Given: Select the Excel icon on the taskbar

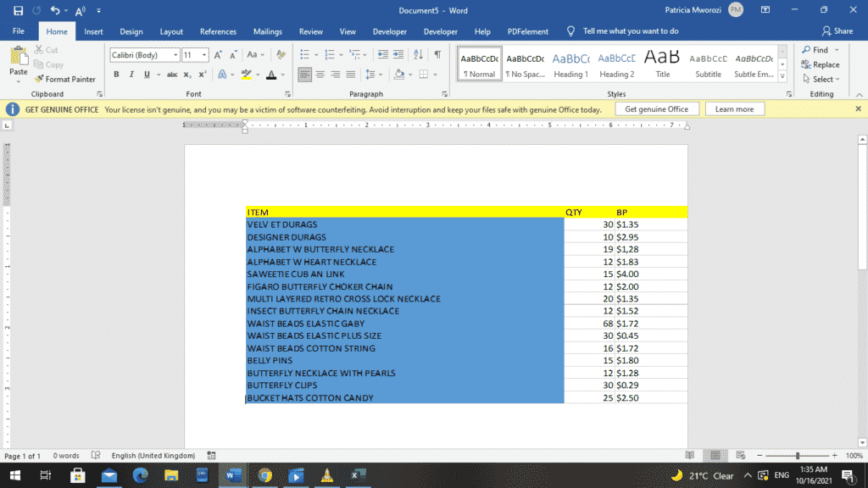Looking at the screenshot, I should [357, 475].
